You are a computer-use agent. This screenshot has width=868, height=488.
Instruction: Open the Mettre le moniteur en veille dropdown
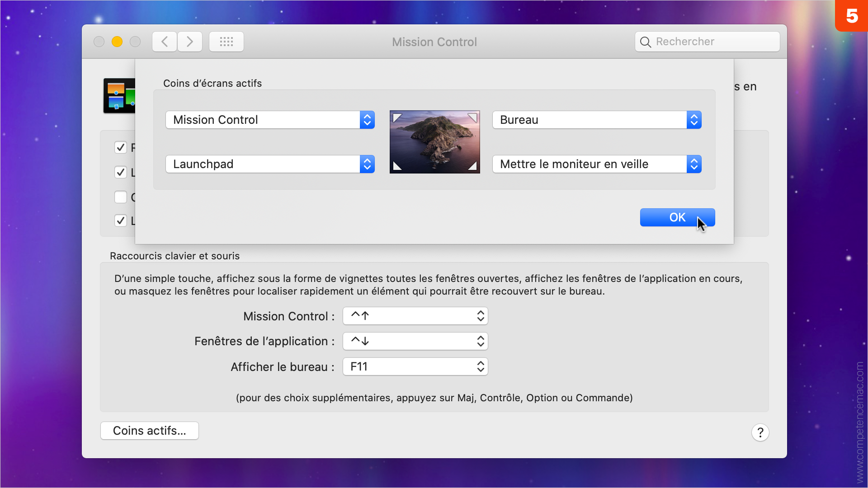597,164
